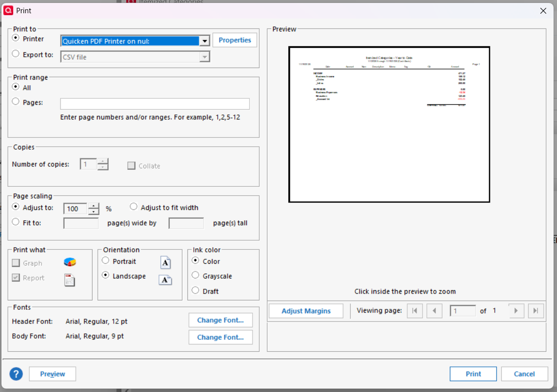Toggle the Collate checkbox
Viewport: 557px width, 392px height.
tap(132, 166)
